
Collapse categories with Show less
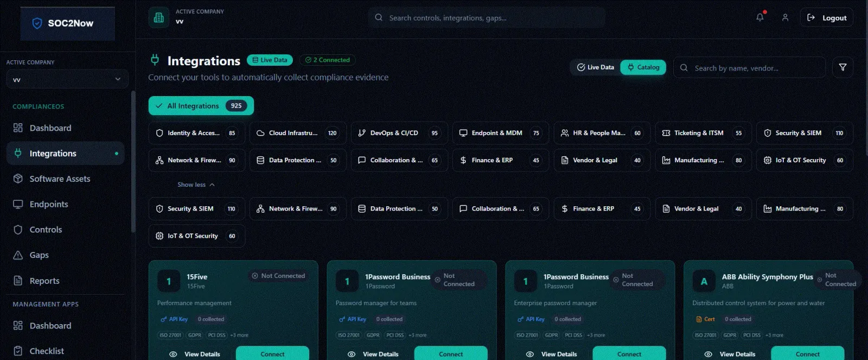(x=196, y=185)
